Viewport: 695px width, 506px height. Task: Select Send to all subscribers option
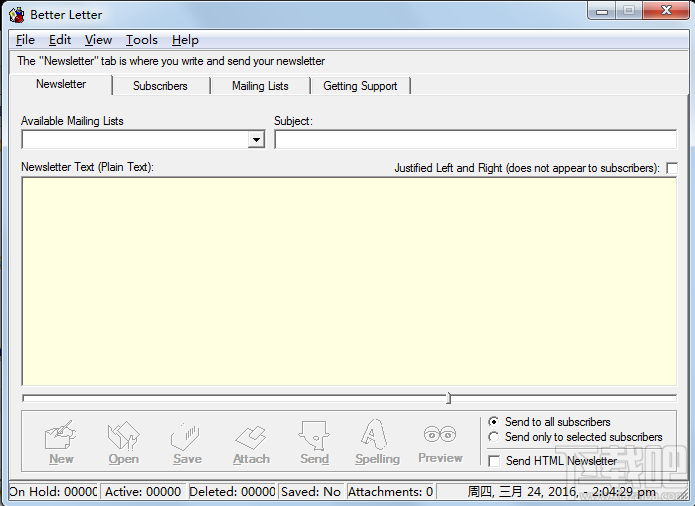[493, 422]
